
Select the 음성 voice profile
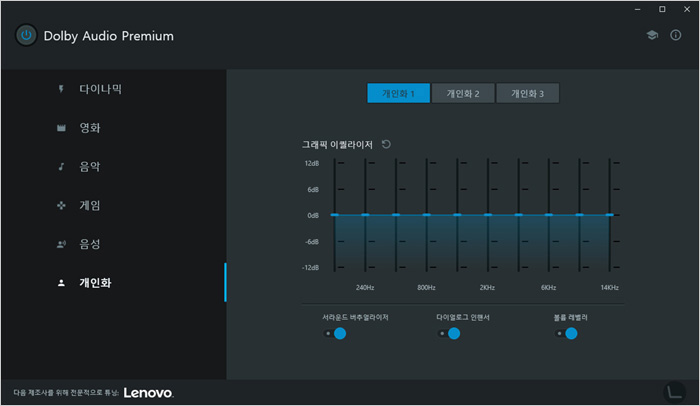click(x=113, y=244)
